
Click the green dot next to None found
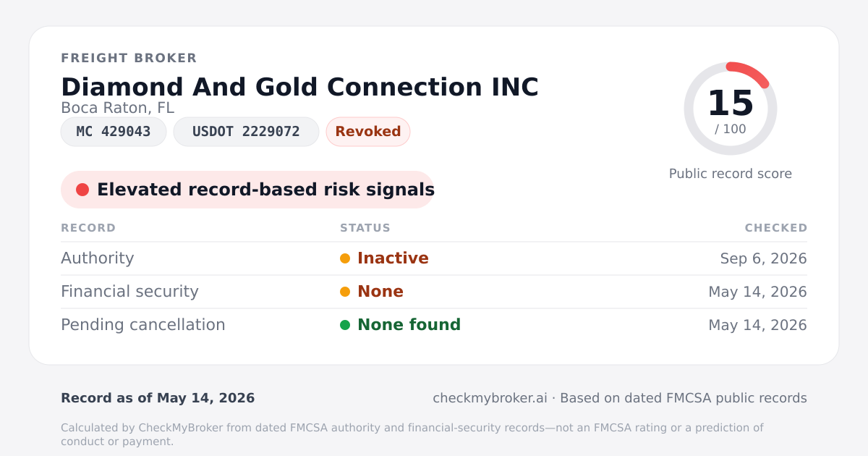click(345, 325)
